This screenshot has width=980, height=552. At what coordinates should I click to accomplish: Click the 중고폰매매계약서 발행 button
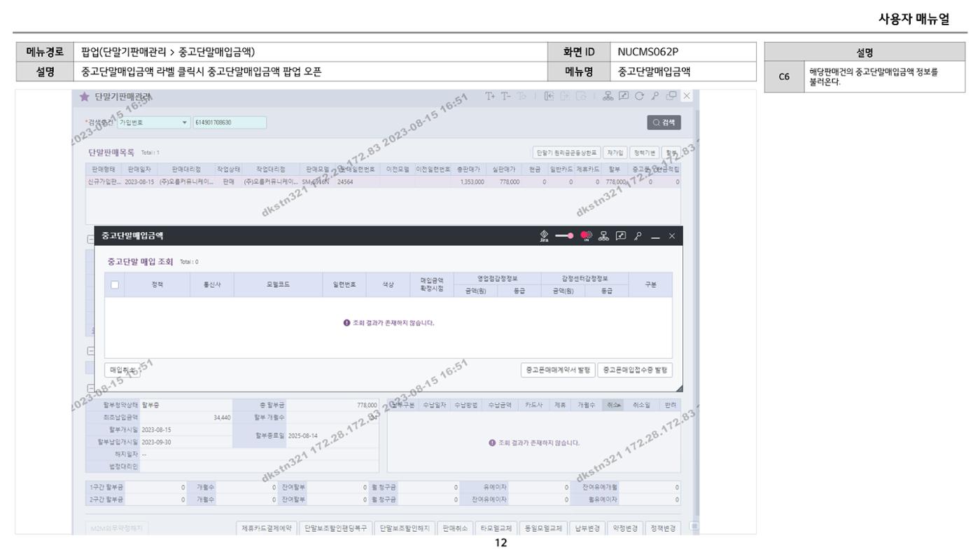(559, 369)
